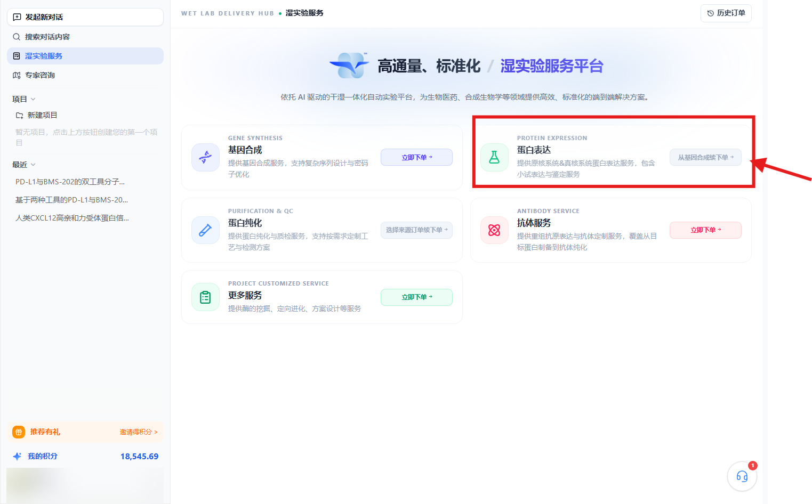Click the platform bird logo in the heading
812x504 pixels.
[x=350, y=66]
